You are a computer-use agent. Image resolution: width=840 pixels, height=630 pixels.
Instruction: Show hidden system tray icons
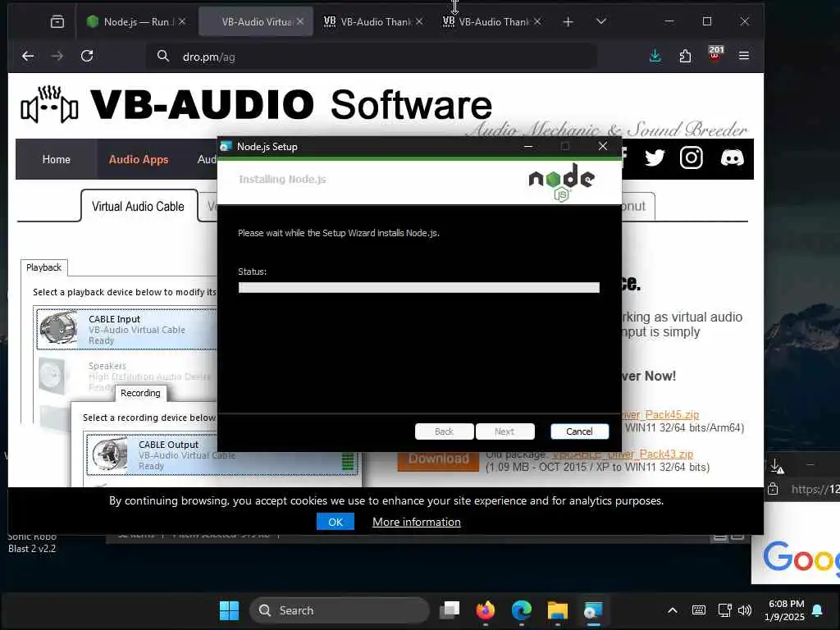pyautogui.click(x=673, y=610)
